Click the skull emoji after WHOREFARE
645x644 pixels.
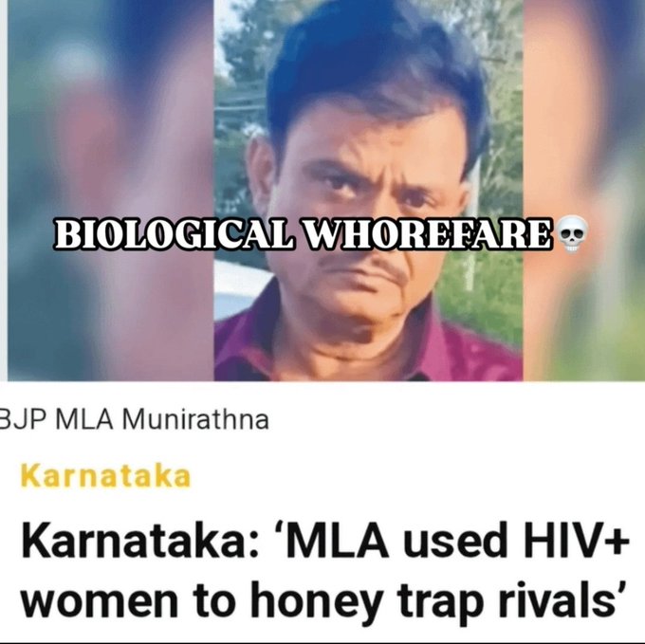572,234
